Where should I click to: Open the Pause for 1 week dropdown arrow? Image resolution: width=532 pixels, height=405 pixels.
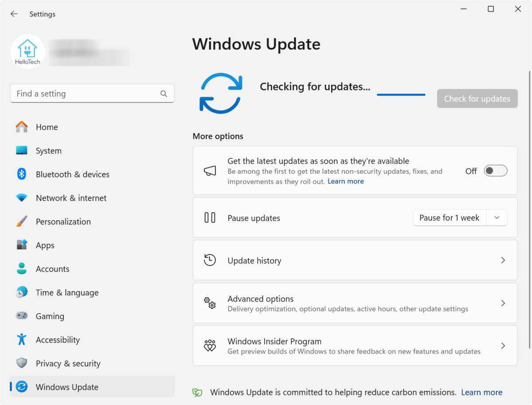coord(497,218)
